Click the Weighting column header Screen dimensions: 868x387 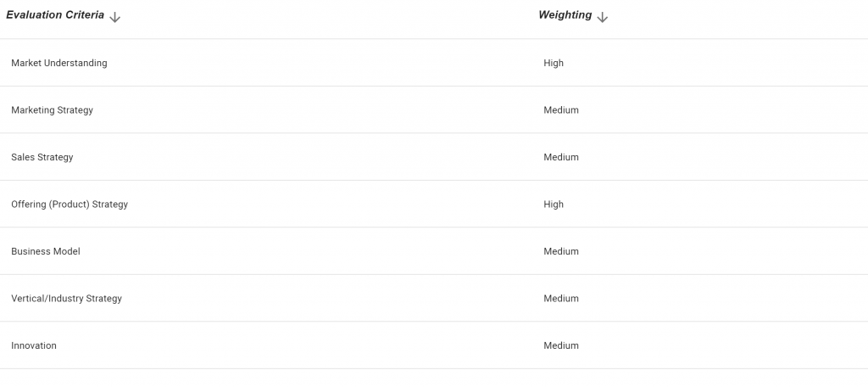[x=565, y=15]
